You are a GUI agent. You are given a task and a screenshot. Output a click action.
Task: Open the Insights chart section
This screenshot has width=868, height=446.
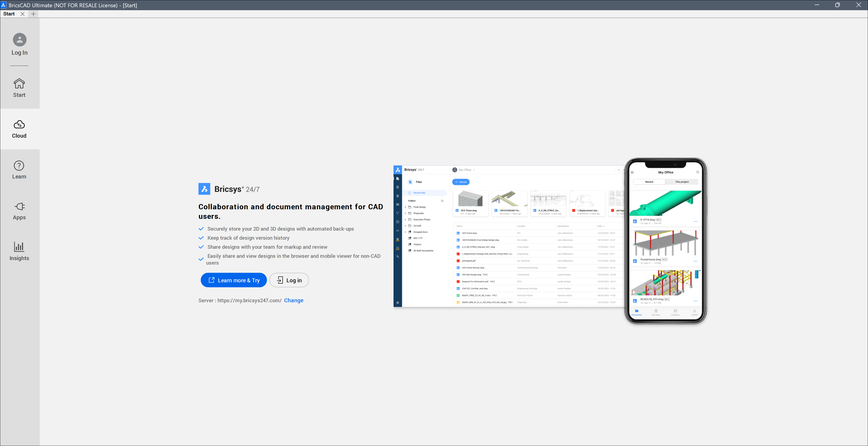click(x=19, y=251)
